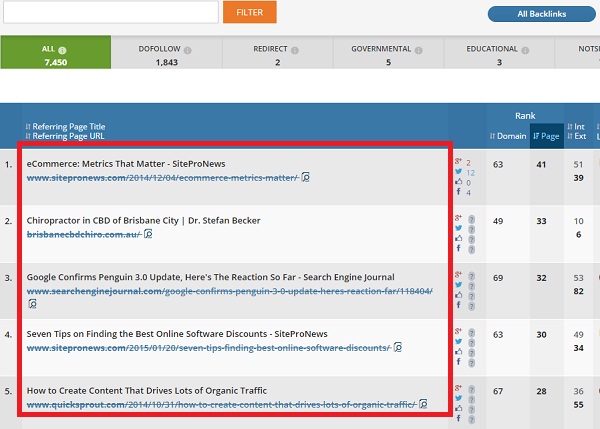Click the filter text input field

coord(110,12)
